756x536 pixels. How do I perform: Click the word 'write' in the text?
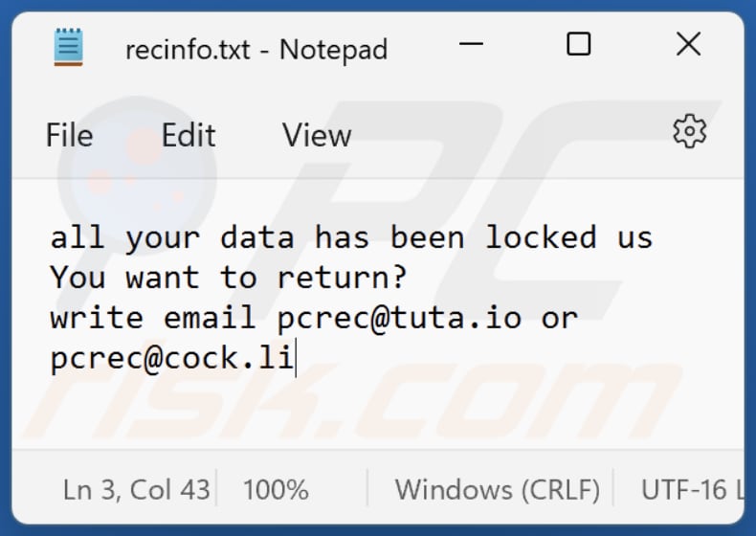(x=97, y=318)
